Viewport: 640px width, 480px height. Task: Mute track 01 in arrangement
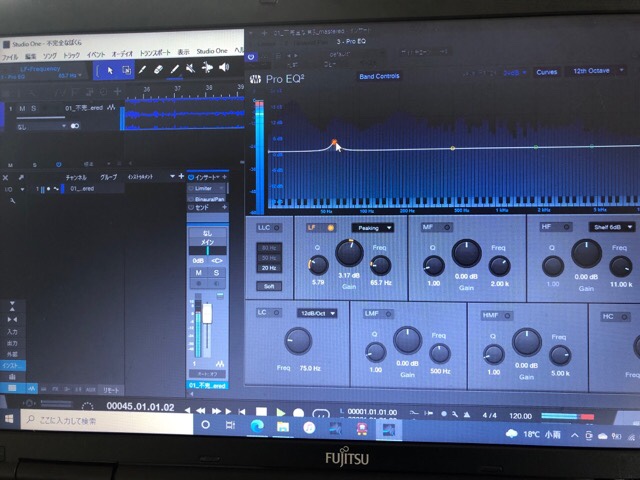[x=22, y=109]
